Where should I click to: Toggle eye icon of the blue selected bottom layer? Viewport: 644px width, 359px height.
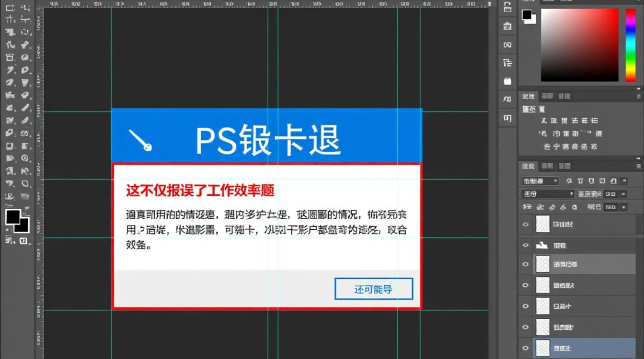(x=526, y=348)
